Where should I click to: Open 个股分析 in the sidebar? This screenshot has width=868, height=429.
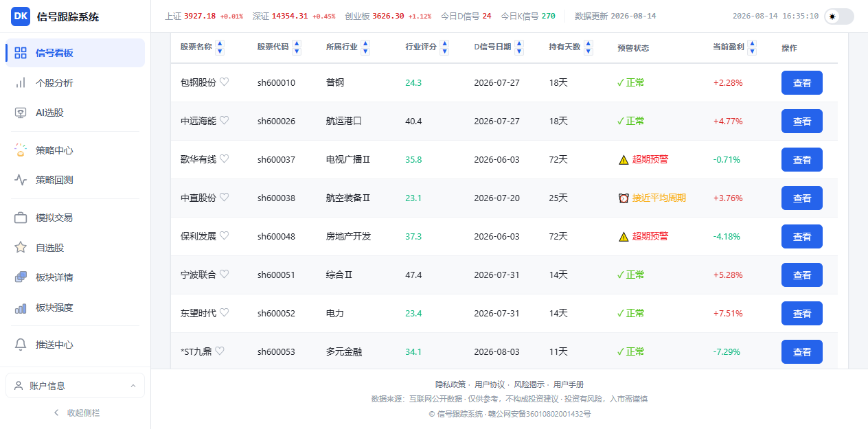(x=76, y=83)
